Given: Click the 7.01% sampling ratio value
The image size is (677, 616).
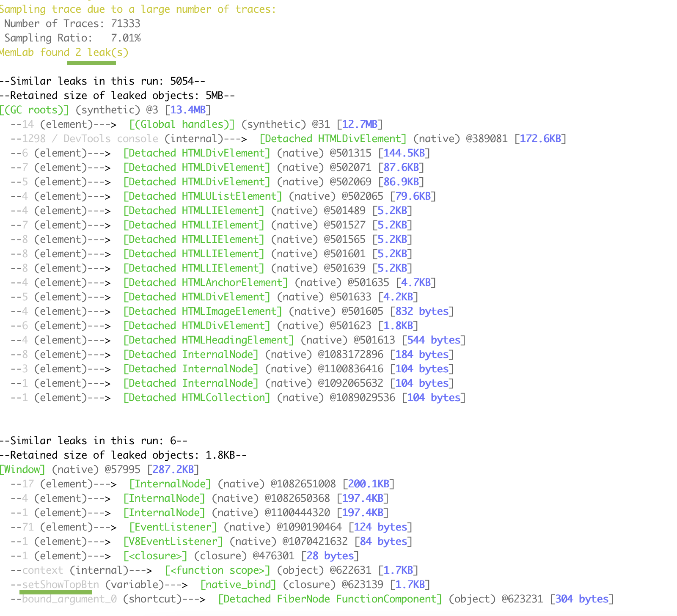Looking at the screenshot, I should [126, 38].
